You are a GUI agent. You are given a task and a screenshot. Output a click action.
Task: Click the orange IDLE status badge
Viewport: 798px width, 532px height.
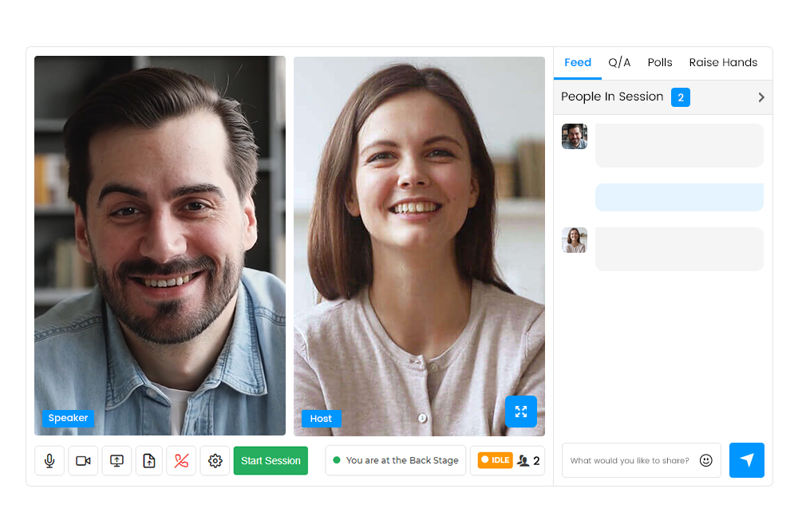[495, 460]
